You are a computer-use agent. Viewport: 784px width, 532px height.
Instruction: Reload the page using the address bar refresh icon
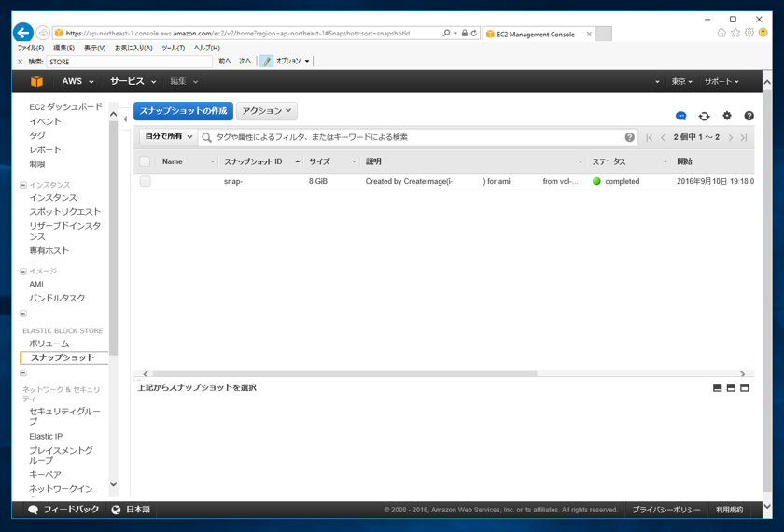(x=473, y=33)
